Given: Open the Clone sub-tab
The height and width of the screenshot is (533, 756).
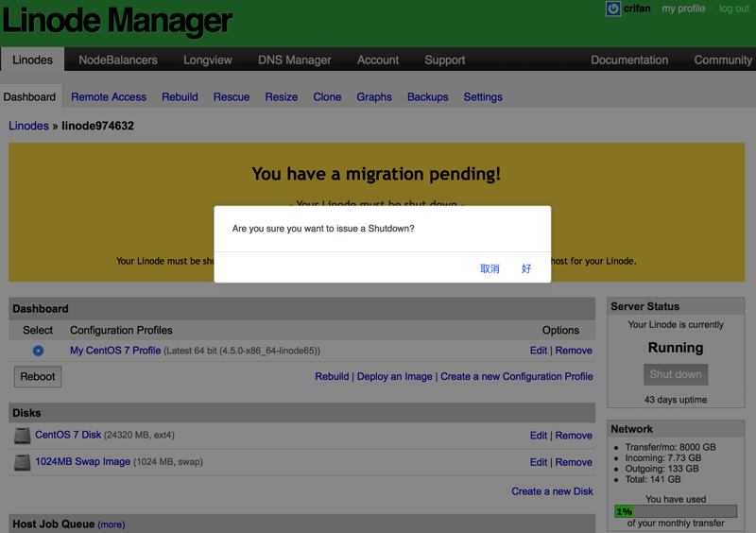Looking at the screenshot, I should pos(327,97).
